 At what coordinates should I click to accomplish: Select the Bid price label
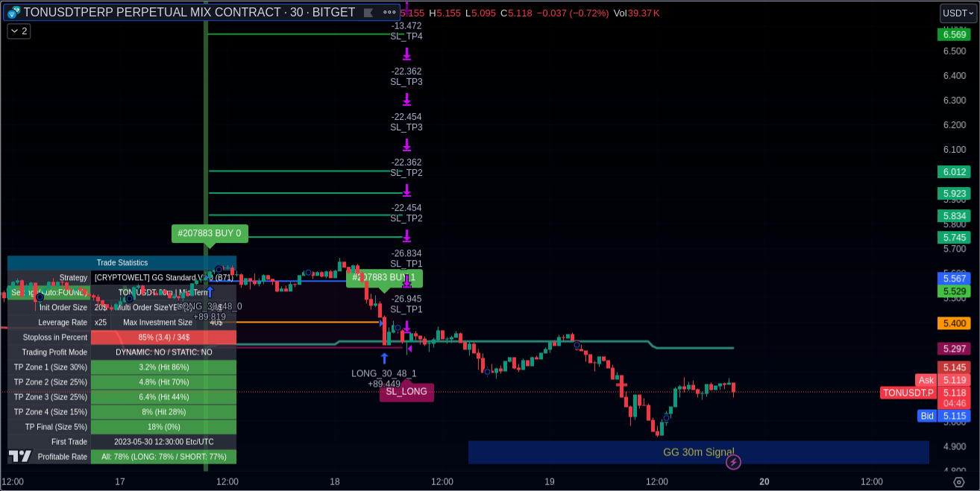point(926,416)
